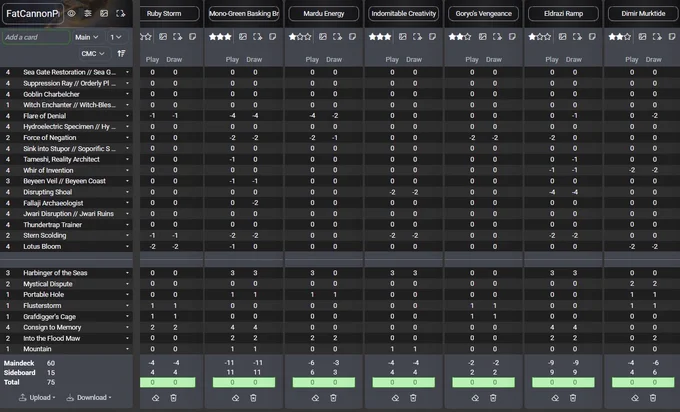The image size is (680, 412).
Task: Select the Ruby Storm matchup header
Action: click(167, 13)
